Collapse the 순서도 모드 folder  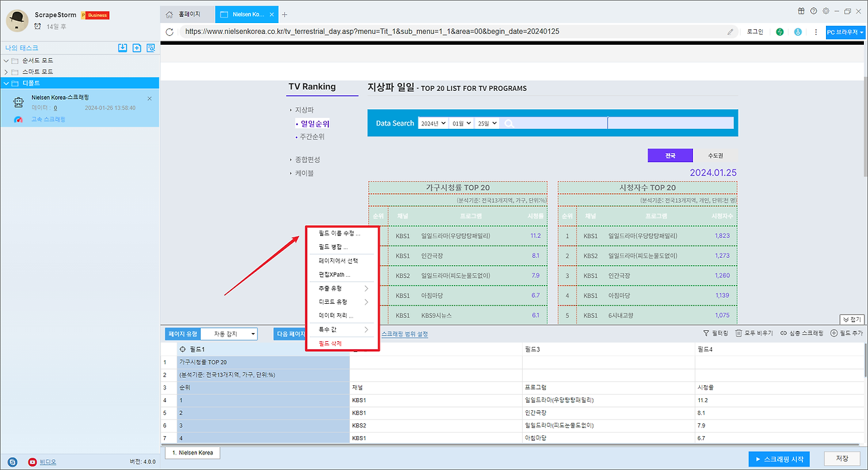7,60
